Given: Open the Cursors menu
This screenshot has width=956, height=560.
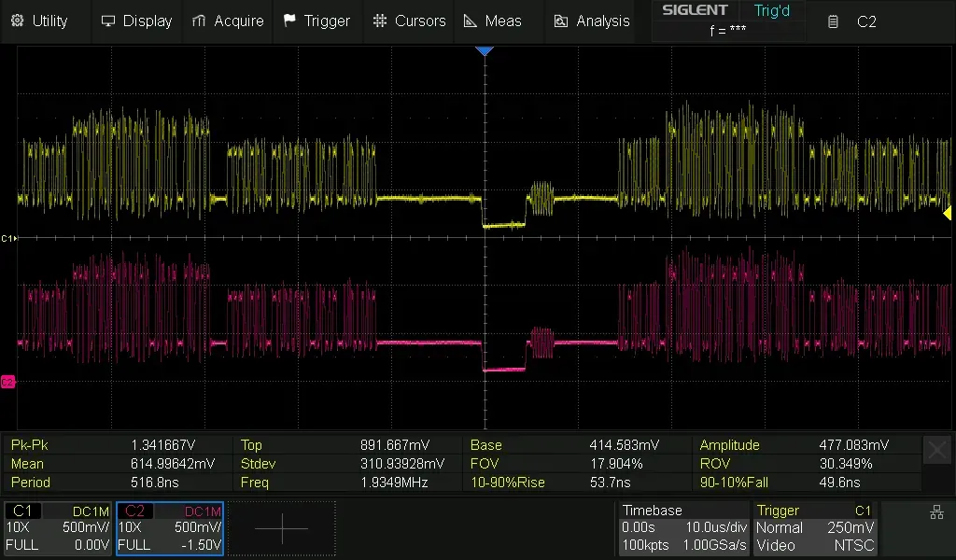Looking at the screenshot, I should [x=409, y=21].
